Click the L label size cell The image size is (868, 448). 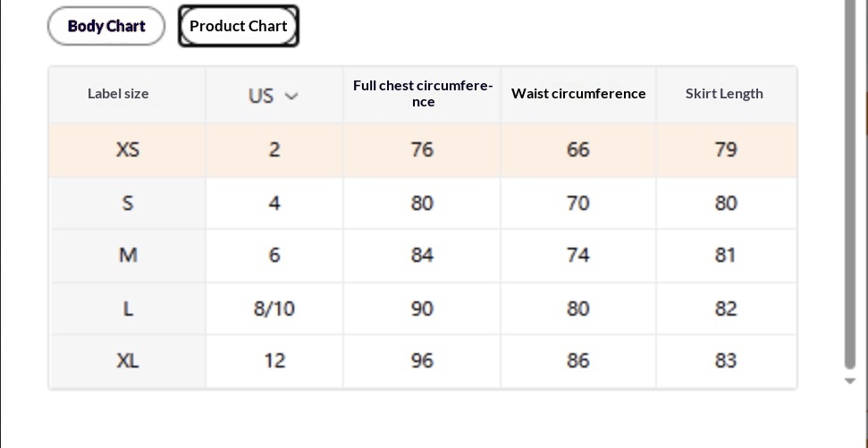coord(128,309)
